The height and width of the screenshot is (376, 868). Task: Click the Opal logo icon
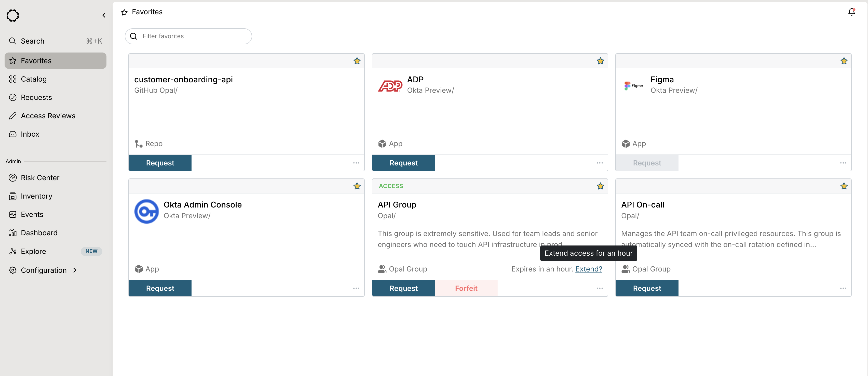pos(13,15)
